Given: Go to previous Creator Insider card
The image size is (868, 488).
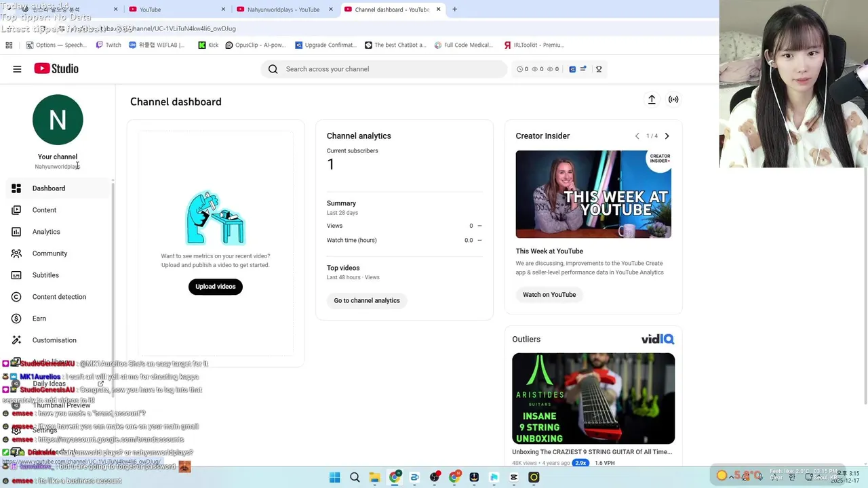Looking at the screenshot, I should tap(637, 136).
